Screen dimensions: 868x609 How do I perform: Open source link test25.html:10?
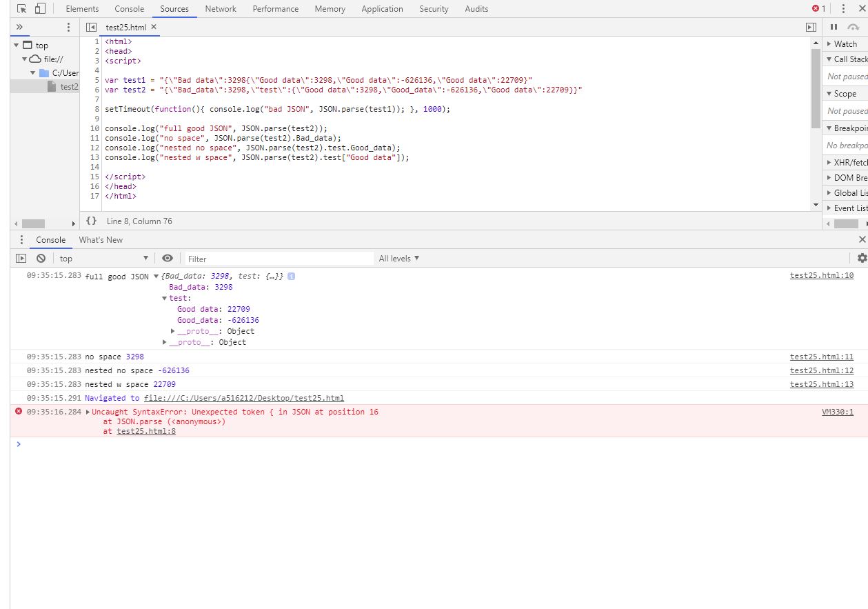(822, 276)
